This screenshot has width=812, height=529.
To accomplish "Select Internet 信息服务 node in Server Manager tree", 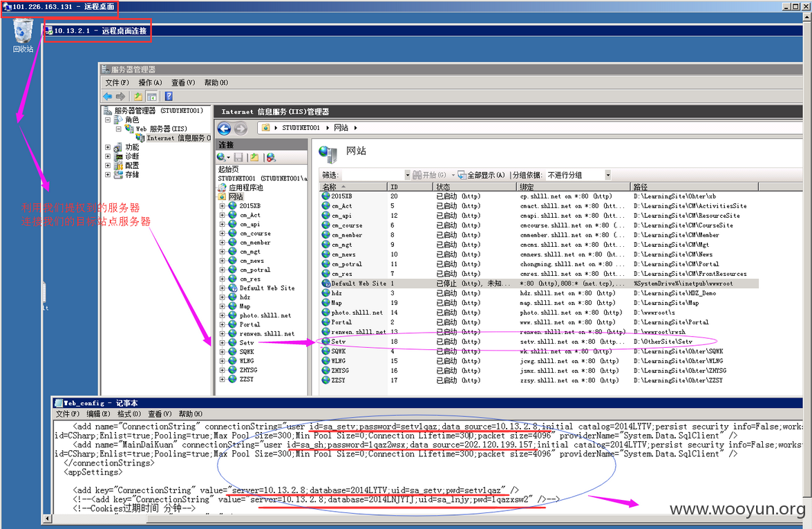I will [x=178, y=138].
